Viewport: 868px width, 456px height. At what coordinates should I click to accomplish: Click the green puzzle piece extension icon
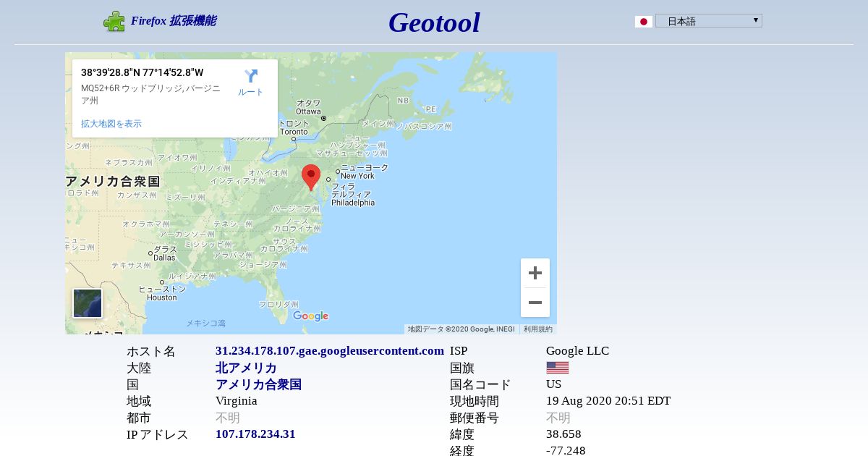(114, 21)
